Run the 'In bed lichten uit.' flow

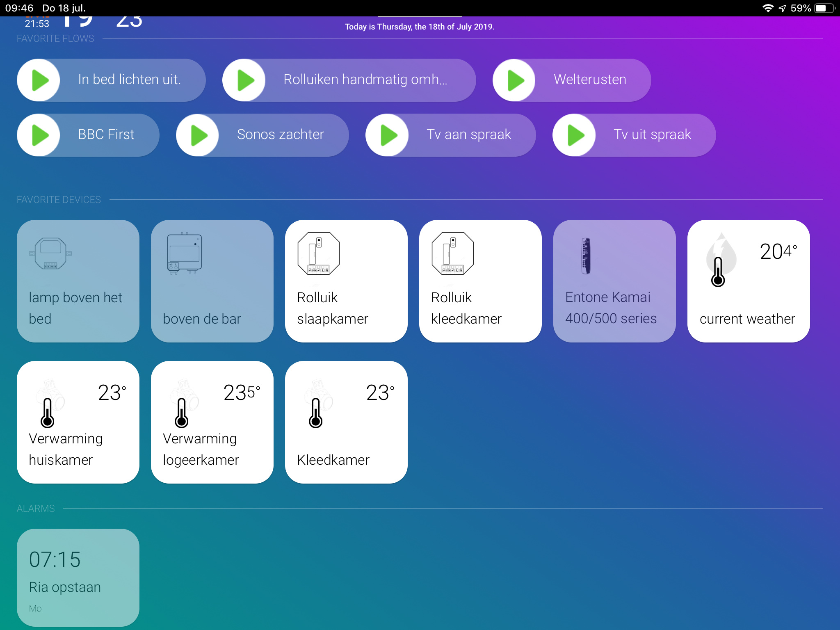click(39, 80)
